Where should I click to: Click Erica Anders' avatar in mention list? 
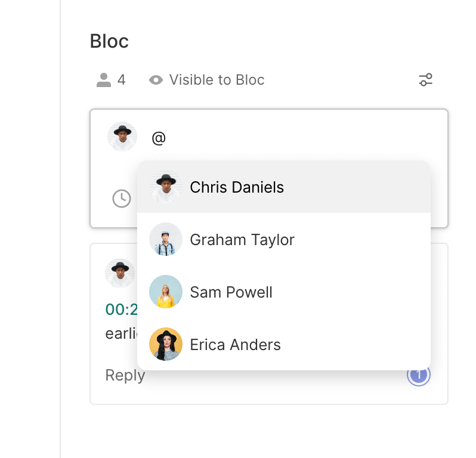click(x=166, y=345)
